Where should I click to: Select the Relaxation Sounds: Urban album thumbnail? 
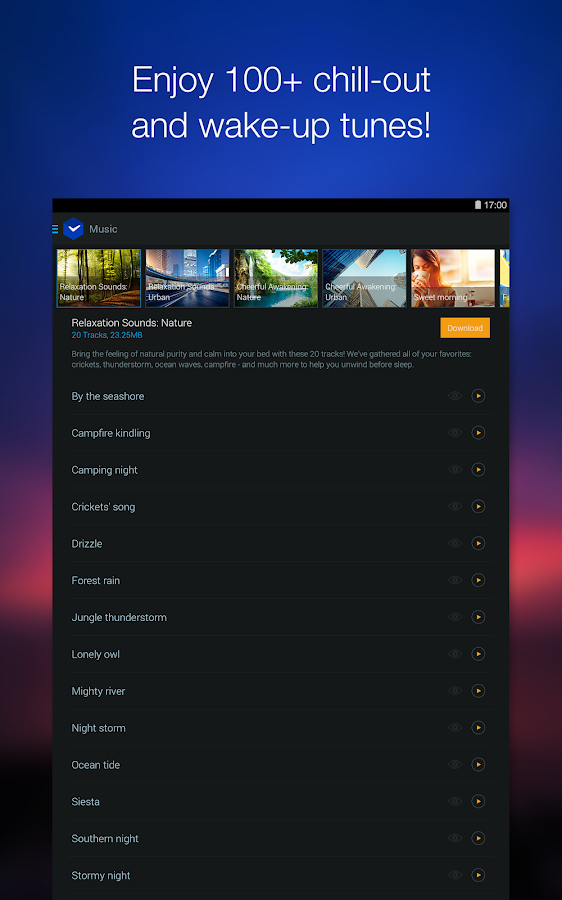coord(187,278)
